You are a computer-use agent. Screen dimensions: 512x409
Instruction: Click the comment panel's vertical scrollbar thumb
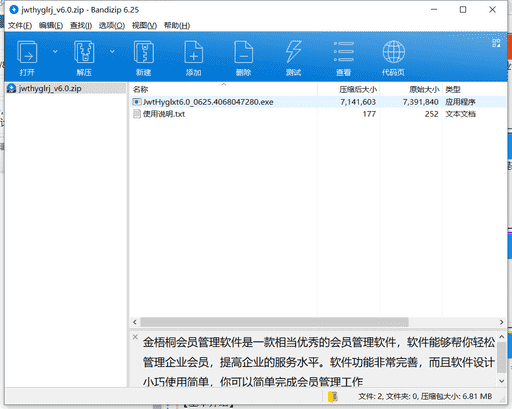click(501, 357)
